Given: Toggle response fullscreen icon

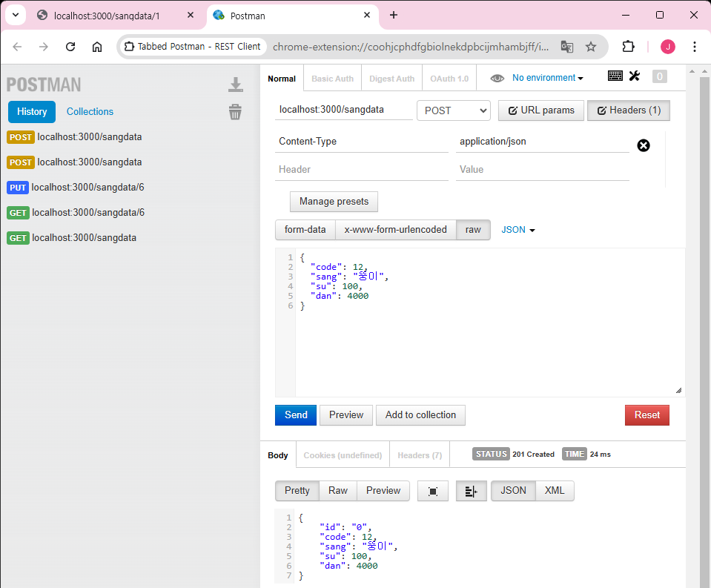Looking at the screenshot, I should click(432, 491).
